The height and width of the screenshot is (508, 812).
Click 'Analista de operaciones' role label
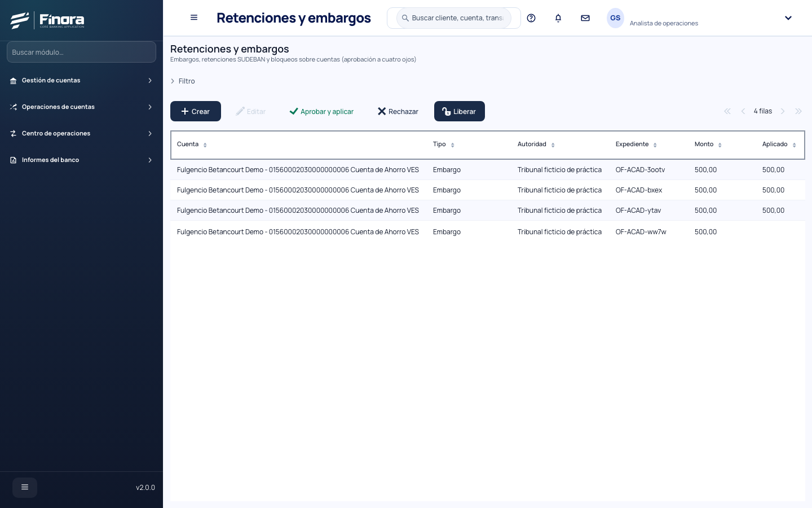(x=664, y=23)
